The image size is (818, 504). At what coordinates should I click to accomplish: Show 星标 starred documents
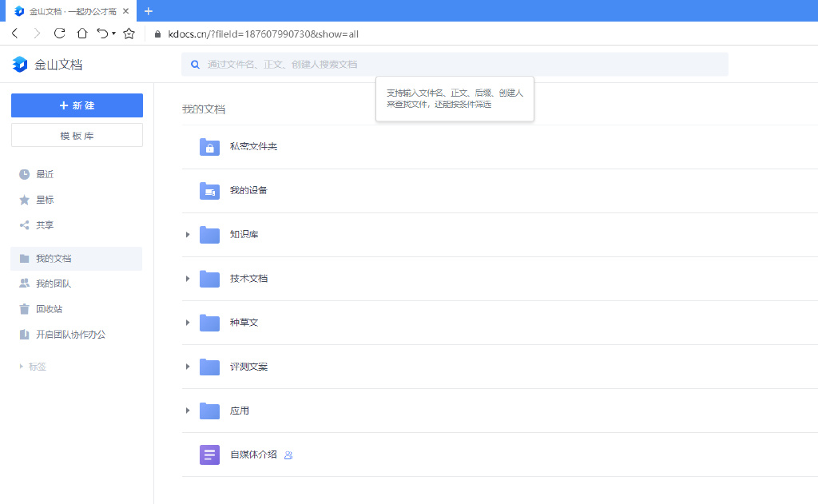coord(45,200)
